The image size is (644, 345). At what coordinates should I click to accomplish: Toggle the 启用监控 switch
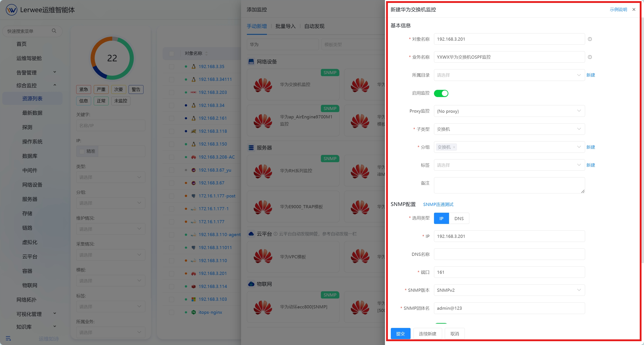click(x=441, y=93)
